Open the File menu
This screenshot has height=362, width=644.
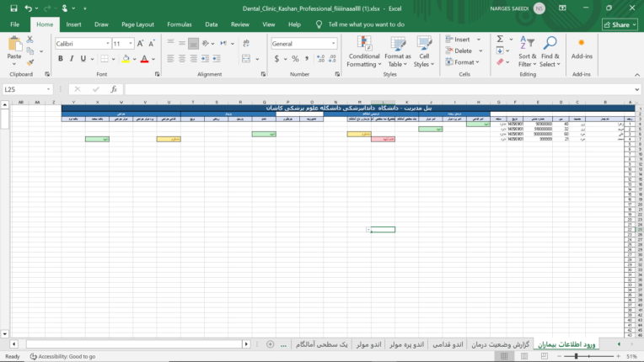click(15, 24)
